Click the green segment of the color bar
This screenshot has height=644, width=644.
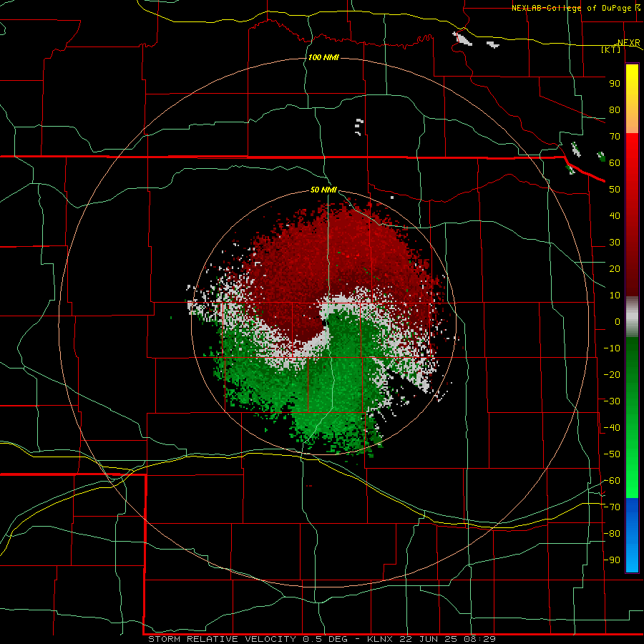pos(632,418)
